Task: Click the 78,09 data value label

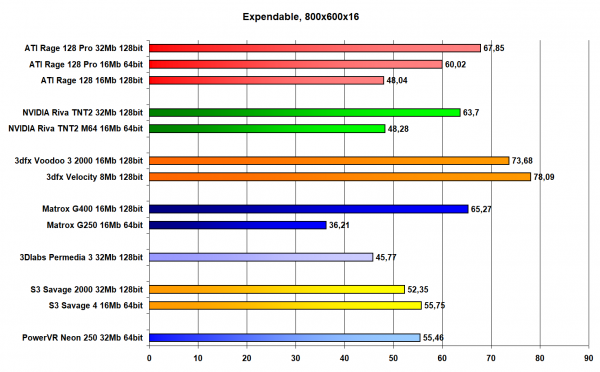Action: (x=544, y=177)
